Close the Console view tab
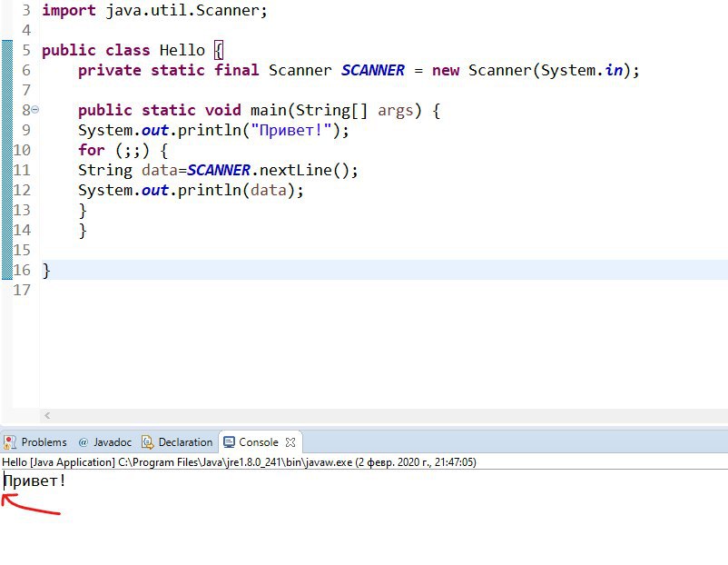Image resolution: width=728 pixels, height=565 pixels. 290,442
